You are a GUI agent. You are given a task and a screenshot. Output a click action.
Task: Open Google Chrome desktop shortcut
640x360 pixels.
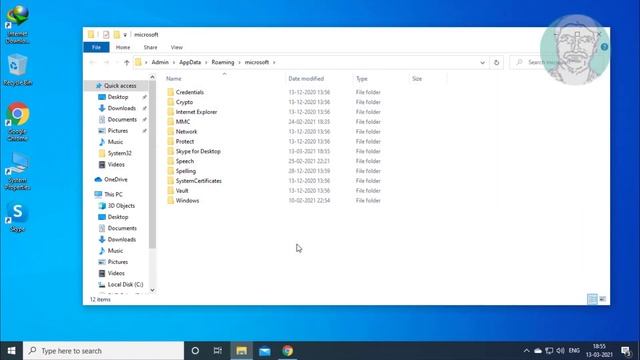pyautogui.click(x=18, y=122)
